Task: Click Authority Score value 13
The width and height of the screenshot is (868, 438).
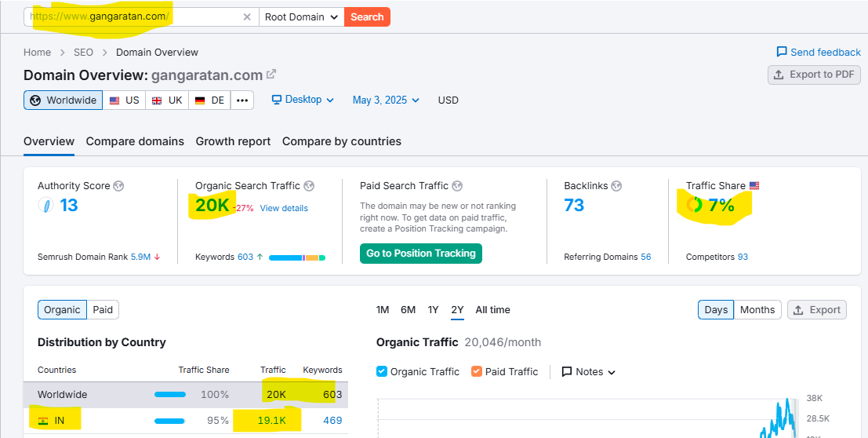Action: 69,205
